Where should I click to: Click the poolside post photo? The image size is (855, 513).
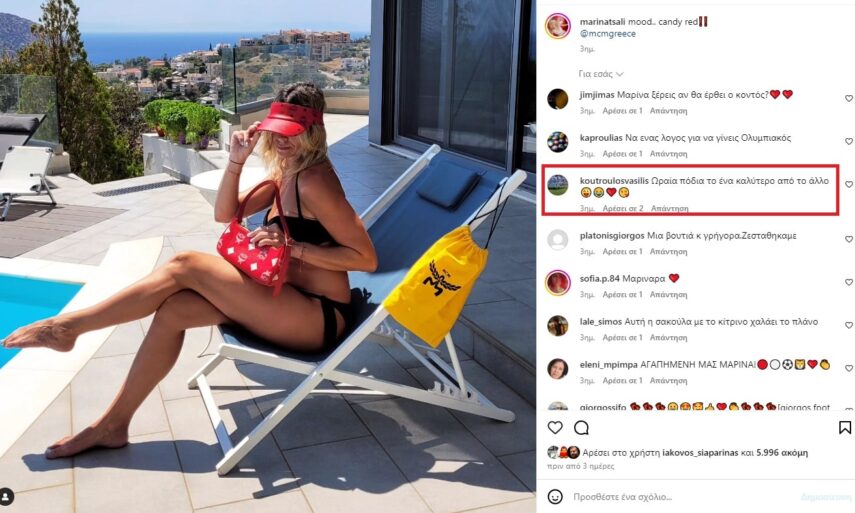pos(268,256)
